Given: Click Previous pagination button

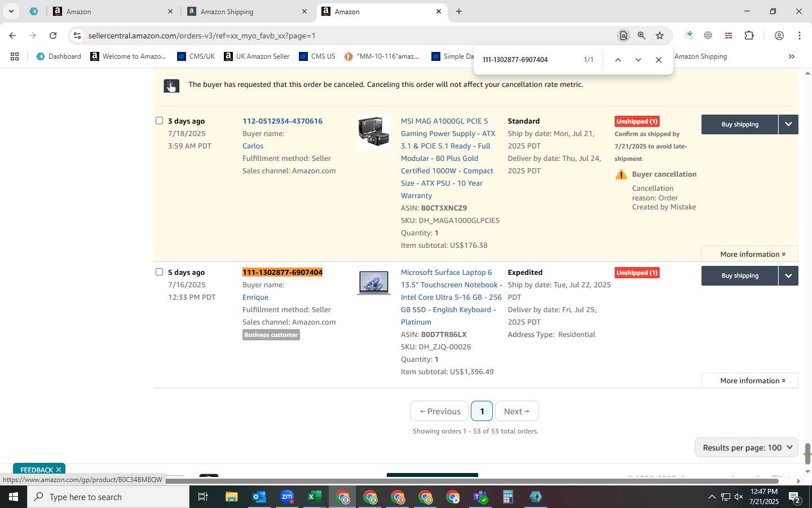Looking at the screenshot, I should coord(440,411).
